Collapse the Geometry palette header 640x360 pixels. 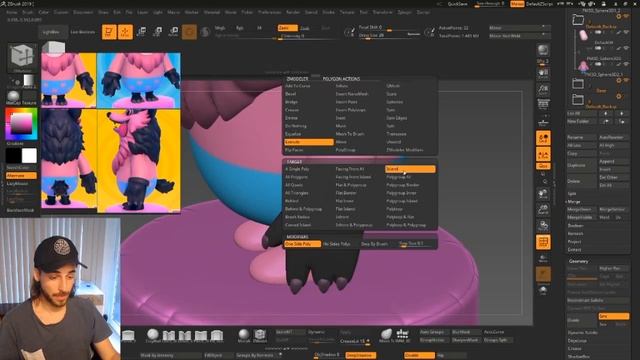[x=579, y=261]
